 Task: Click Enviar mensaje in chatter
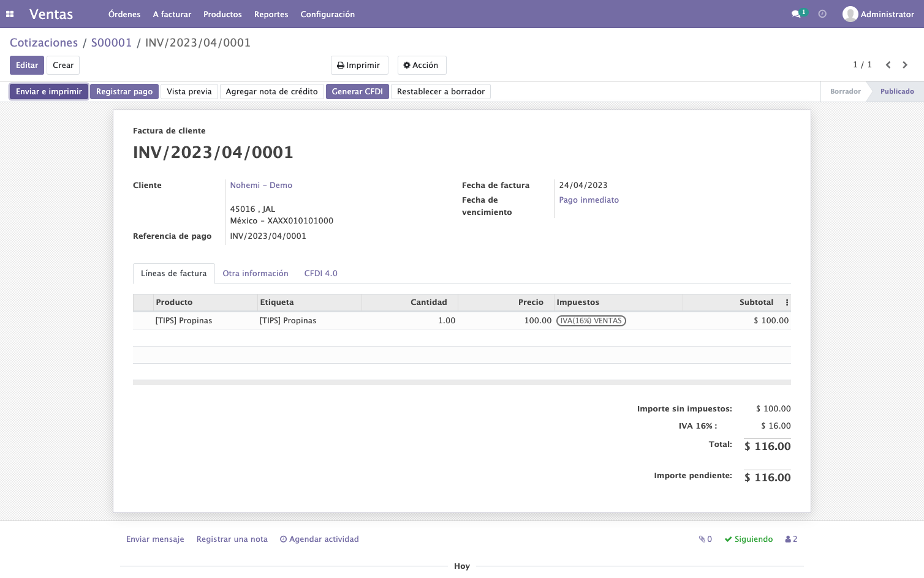click(155, 539)
